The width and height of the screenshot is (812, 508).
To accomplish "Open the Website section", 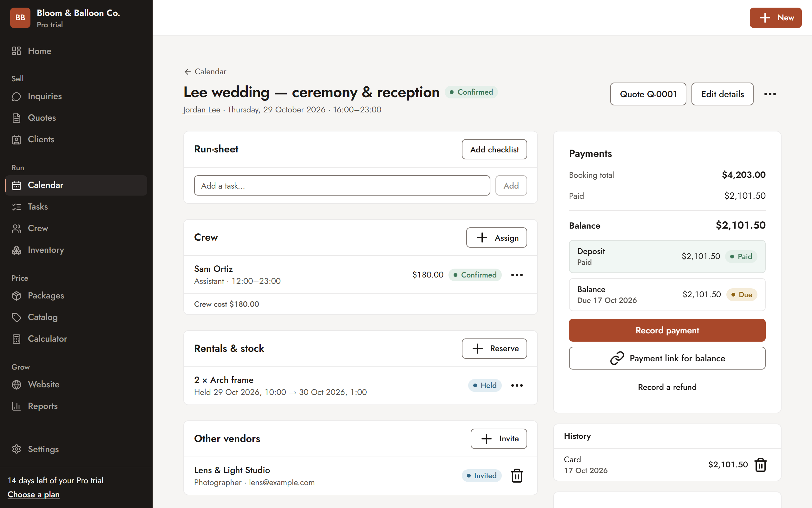I will point(76,384).
